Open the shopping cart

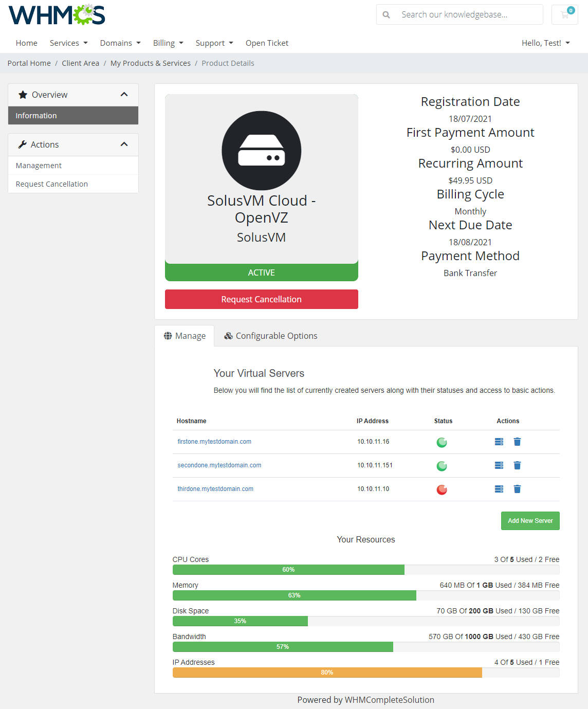click(x=564, y=14)
